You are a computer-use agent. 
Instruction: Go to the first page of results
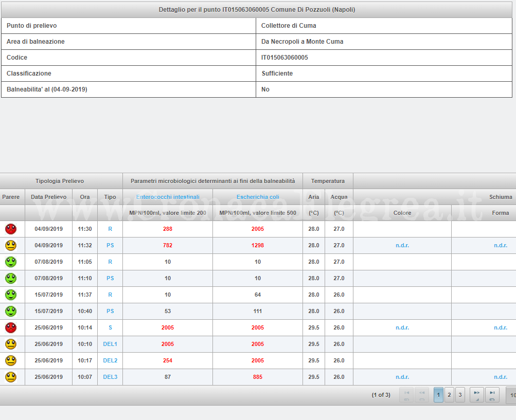(x=406, y=395)
